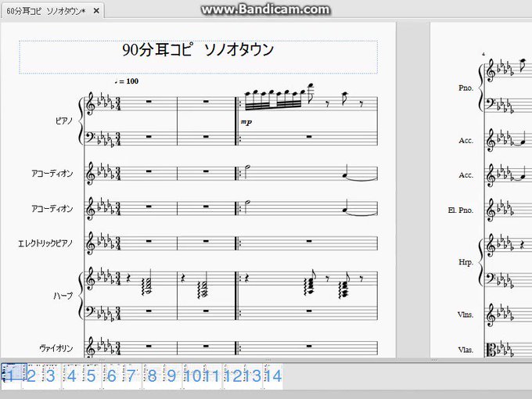
Task: Jump to page 12 in the navigator
Action: (x=233, y=376)
